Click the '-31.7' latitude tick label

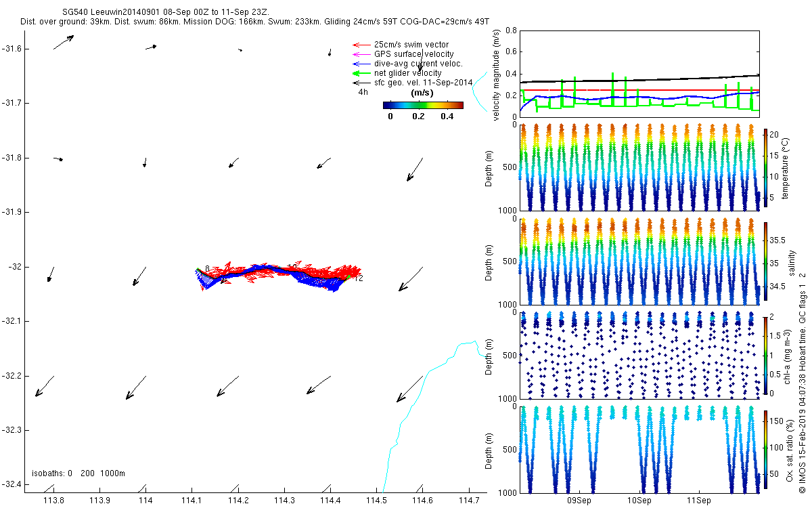(x=14, y=103)
